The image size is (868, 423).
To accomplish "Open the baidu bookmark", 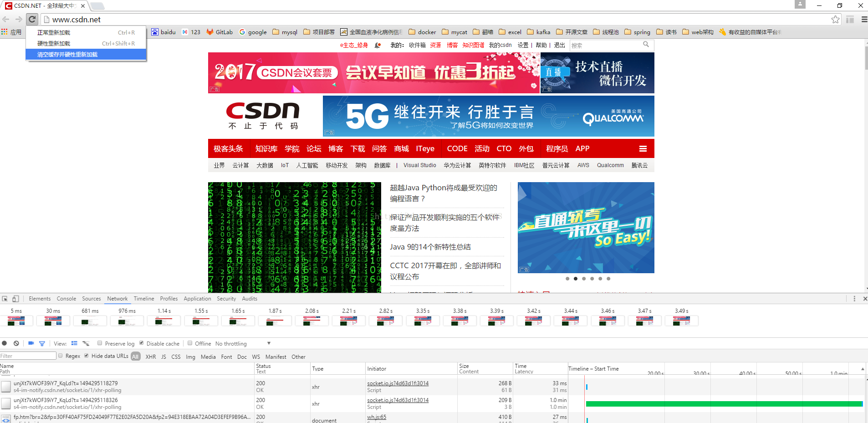I will click(x=163, y=32).
